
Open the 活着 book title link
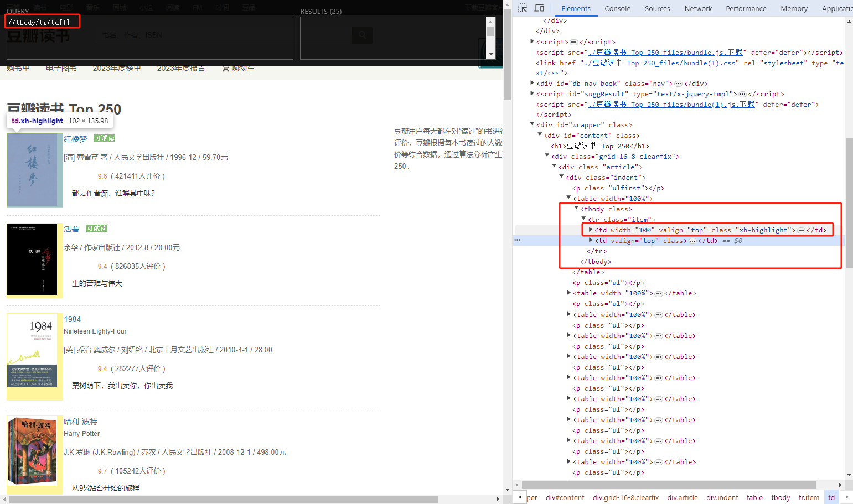click(71, 229)
